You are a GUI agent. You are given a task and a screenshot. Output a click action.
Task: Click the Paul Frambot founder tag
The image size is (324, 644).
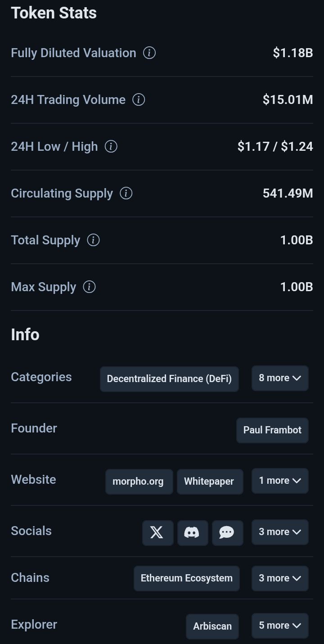[272, 430]
